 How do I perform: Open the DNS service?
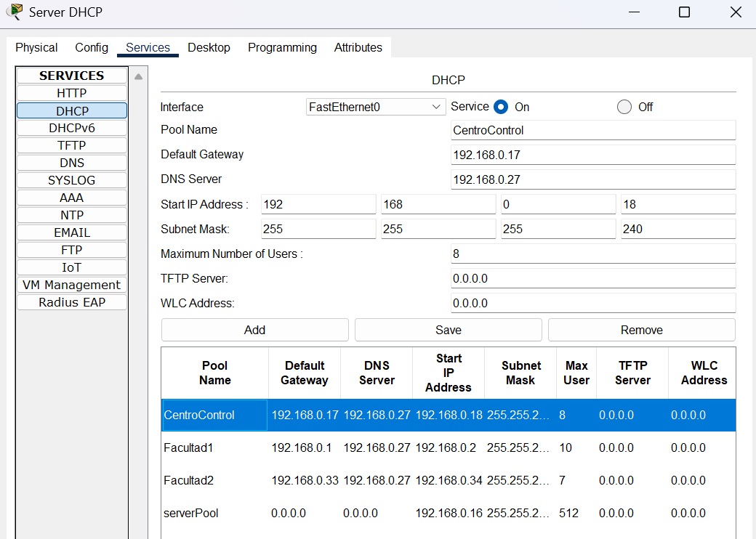pyautogui.click(x=72, y=163)
